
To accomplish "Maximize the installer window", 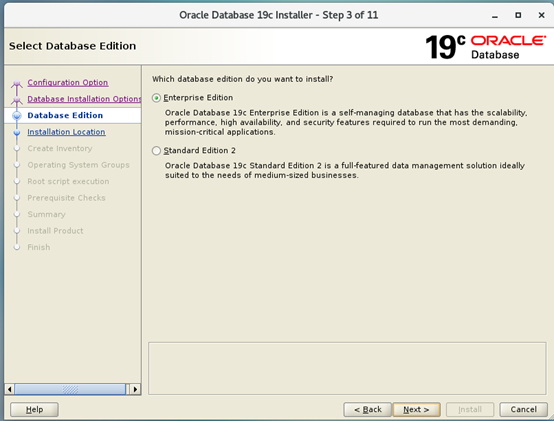I will pos(518,15).
